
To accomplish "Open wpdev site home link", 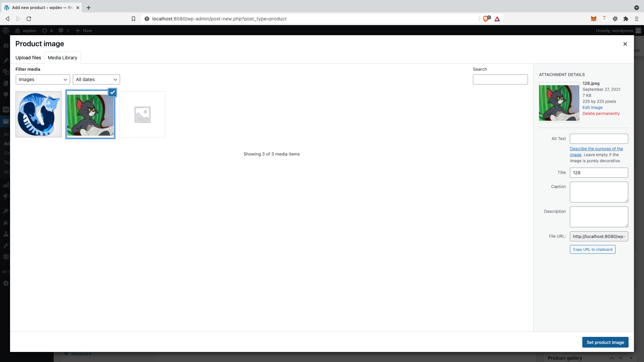I will pyautogui.click(x=26, y=31).
